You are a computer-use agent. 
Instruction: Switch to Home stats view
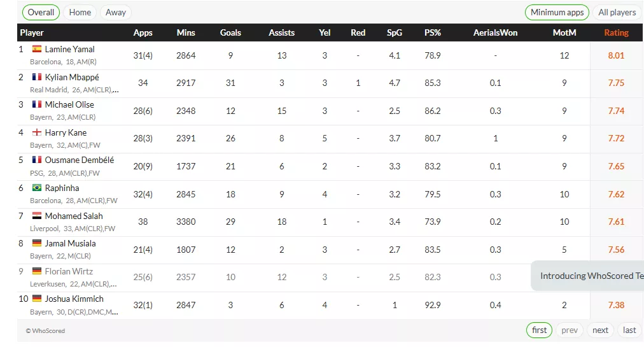[x=80, y=12]
